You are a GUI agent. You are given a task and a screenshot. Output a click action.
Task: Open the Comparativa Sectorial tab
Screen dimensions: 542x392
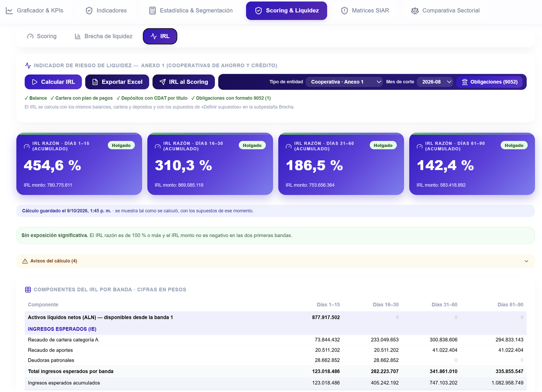[445, 10]
